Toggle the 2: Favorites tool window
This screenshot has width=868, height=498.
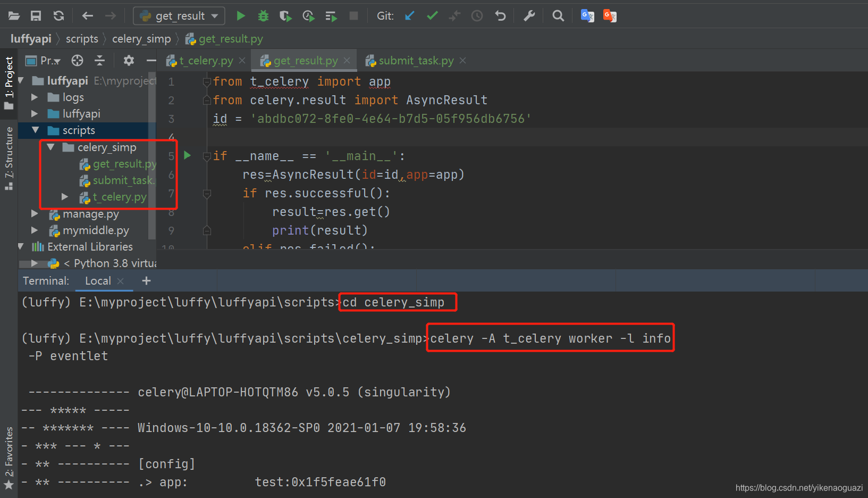point(9,458)
